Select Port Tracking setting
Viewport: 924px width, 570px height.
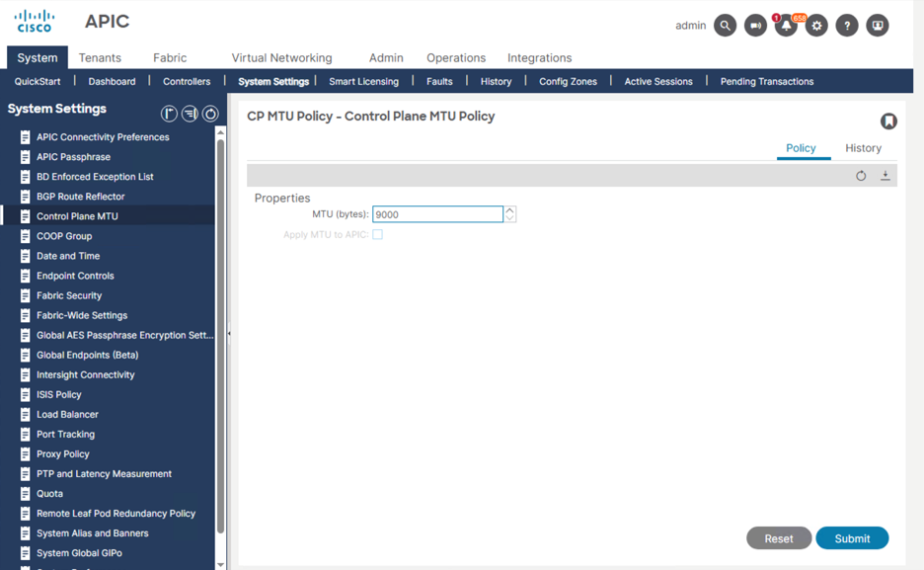(65, 435)
